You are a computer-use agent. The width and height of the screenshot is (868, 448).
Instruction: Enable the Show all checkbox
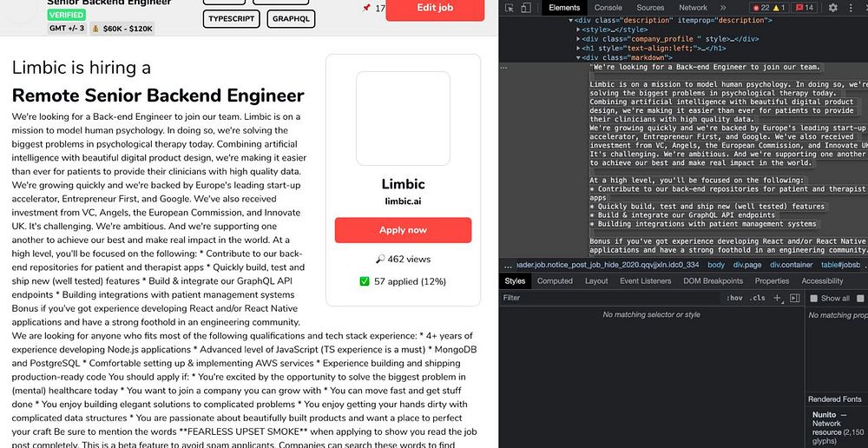tap(814, 299)
